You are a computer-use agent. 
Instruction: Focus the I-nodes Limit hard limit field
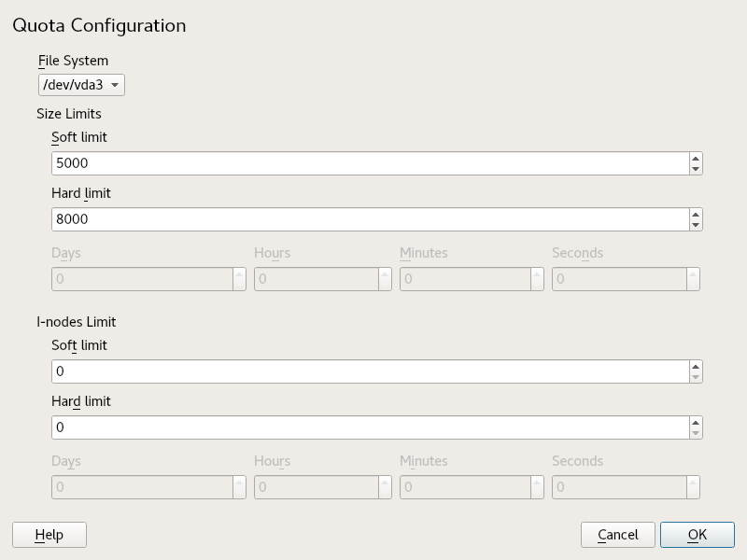[369, 427]
